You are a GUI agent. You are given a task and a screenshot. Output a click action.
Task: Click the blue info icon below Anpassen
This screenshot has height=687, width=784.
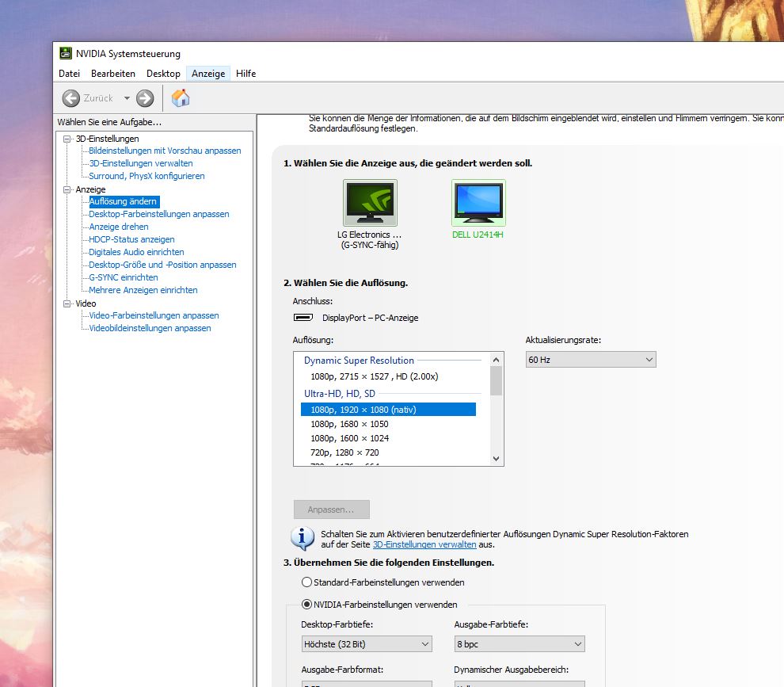click(303, 539)
